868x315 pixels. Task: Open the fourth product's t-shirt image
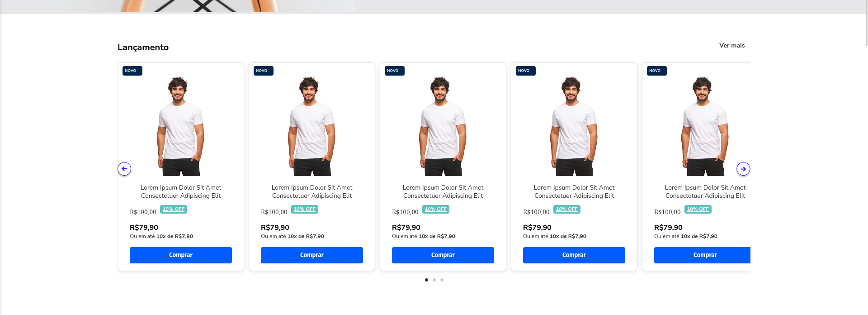point(574,126)
